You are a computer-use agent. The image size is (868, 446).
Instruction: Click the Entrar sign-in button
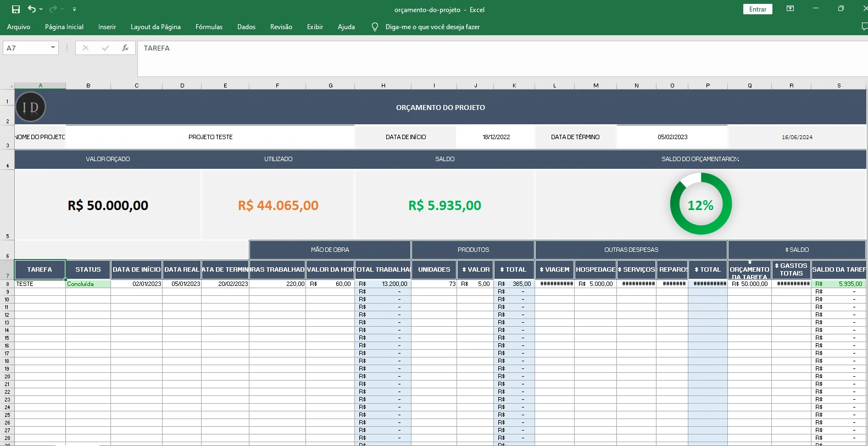click(758, 9)
